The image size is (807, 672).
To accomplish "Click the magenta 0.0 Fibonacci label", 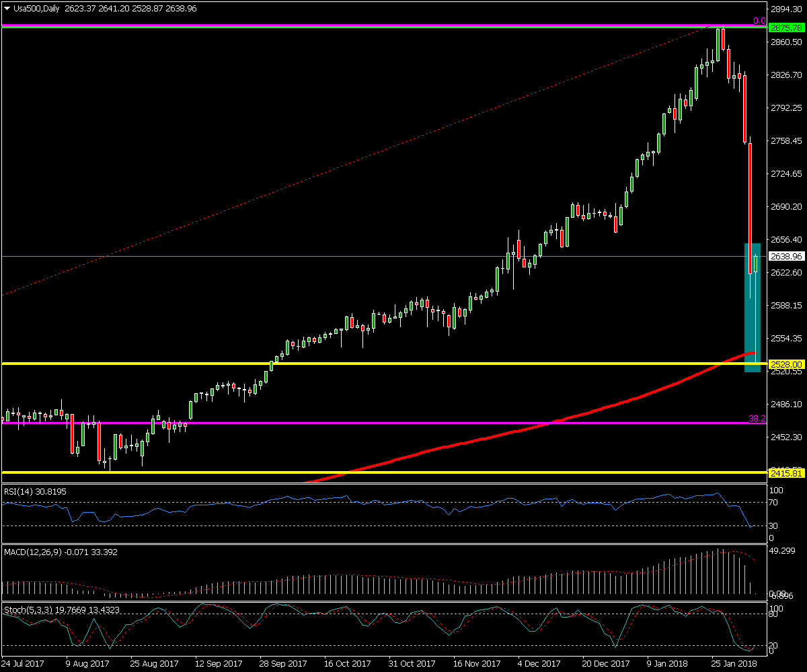I will (759, 22).
